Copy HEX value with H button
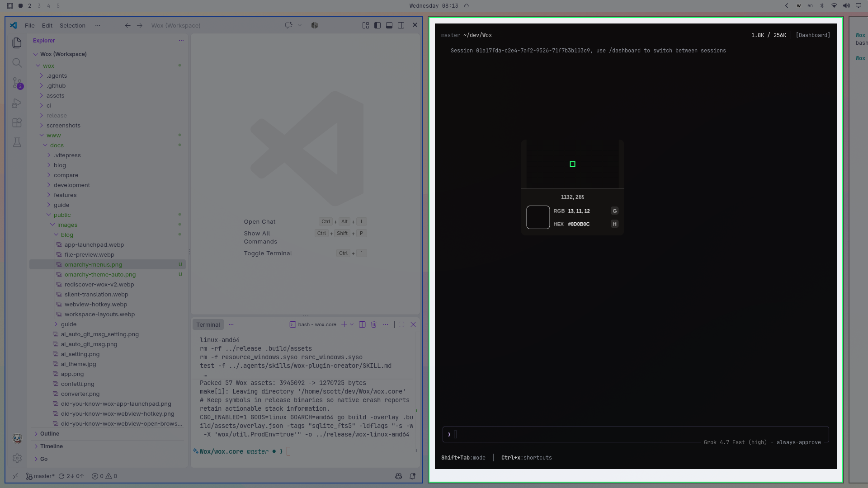This screenshot has height=488, width=868. coord(614,224)
